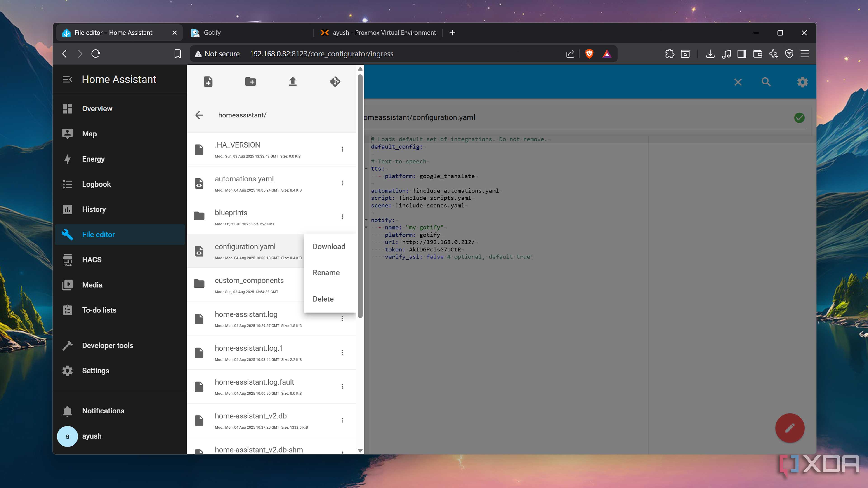868x488 pixels.
Task: Open the Brave Shields icon
Action: click(589, 54)
